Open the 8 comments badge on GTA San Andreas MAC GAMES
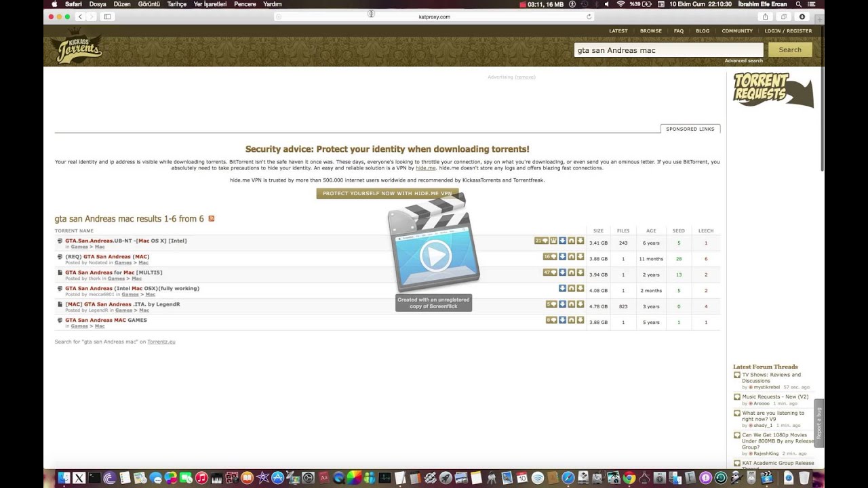The height and width of the screenshot is (488, 868). 551,320
